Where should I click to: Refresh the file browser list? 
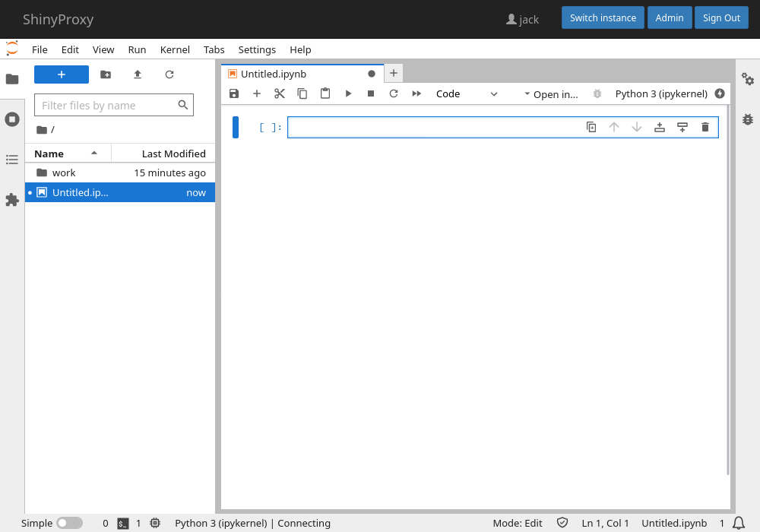[x=169, y=74]
